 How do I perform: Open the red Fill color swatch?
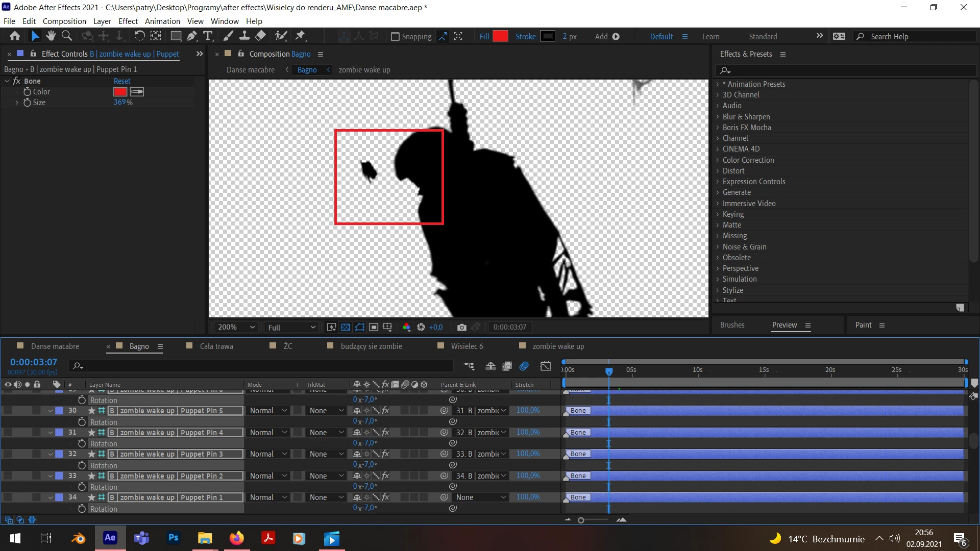click(x=500, y=37)
